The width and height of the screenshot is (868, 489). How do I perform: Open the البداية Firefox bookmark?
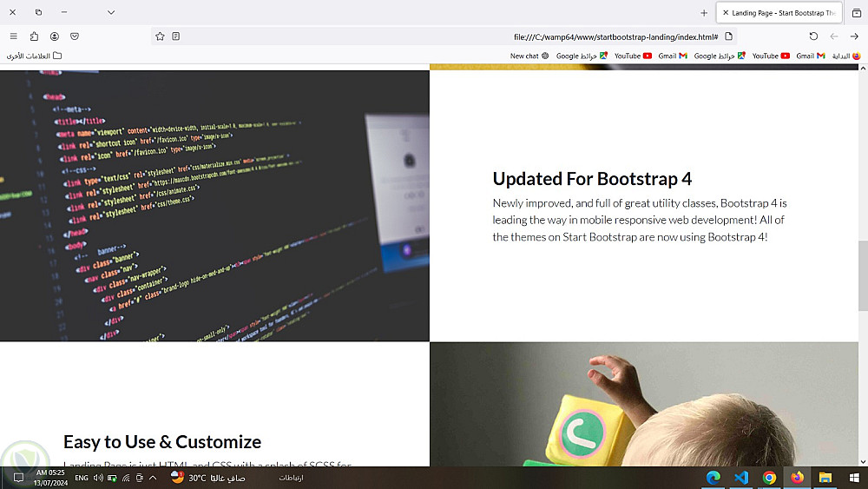coord(846,56)
